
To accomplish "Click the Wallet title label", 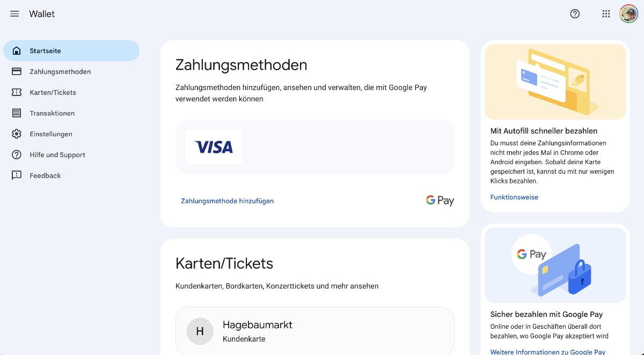I will 41,14.
